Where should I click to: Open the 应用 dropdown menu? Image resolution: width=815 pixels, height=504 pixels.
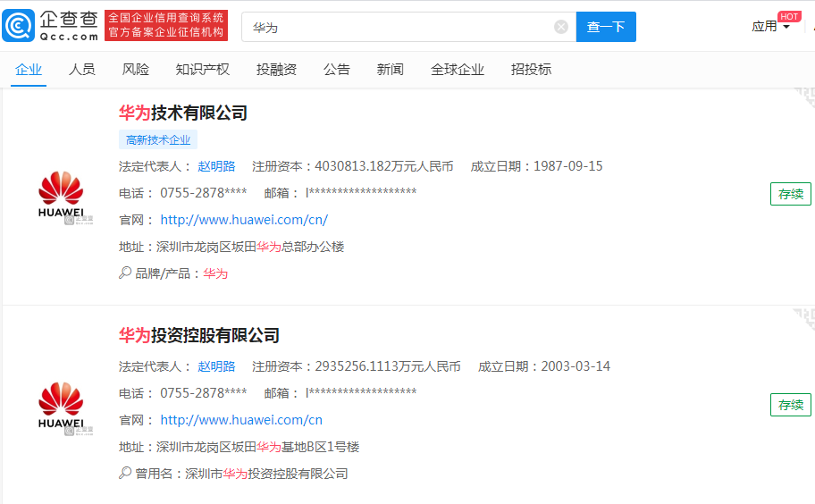coord(770,27)
